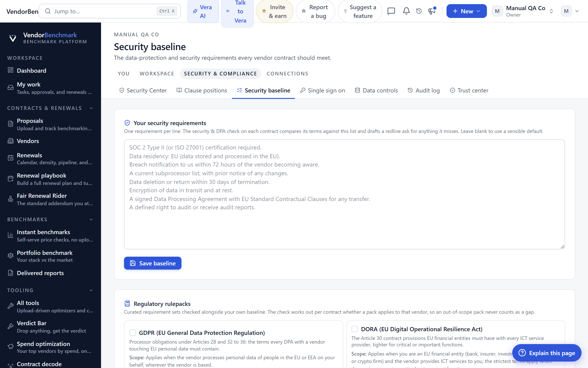Click Suggest a feature
The width and height of the screenshot is (588, 368).
(x=360, y=11)
